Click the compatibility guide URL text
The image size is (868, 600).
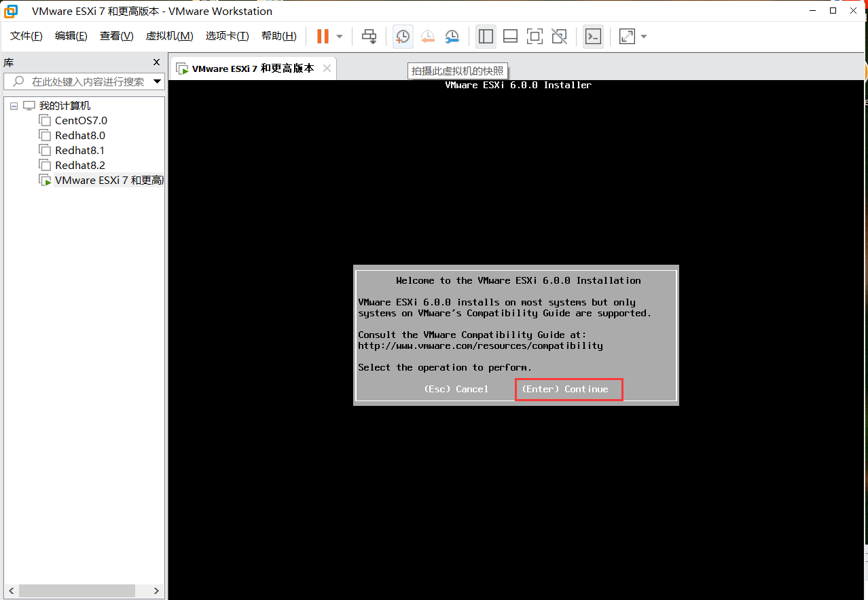(480, 345)
